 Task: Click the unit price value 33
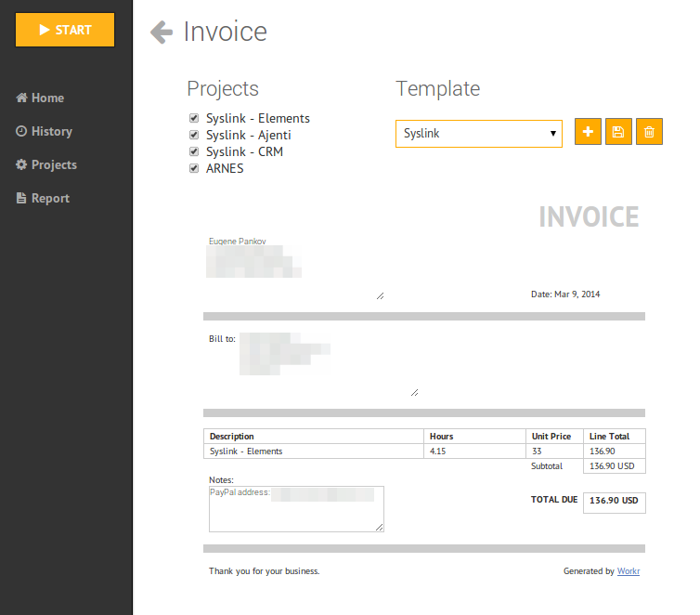tap(554, 451)
